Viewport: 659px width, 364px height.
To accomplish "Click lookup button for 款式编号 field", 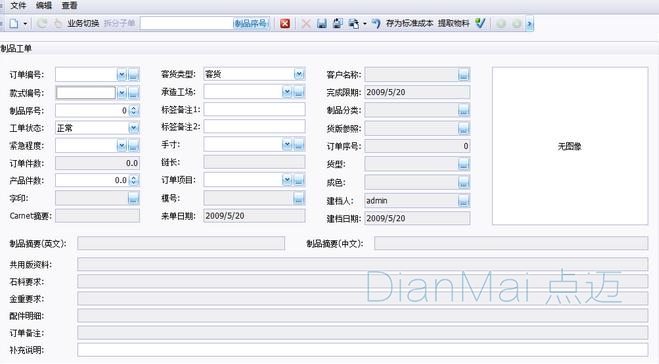I will click(133, 93).
